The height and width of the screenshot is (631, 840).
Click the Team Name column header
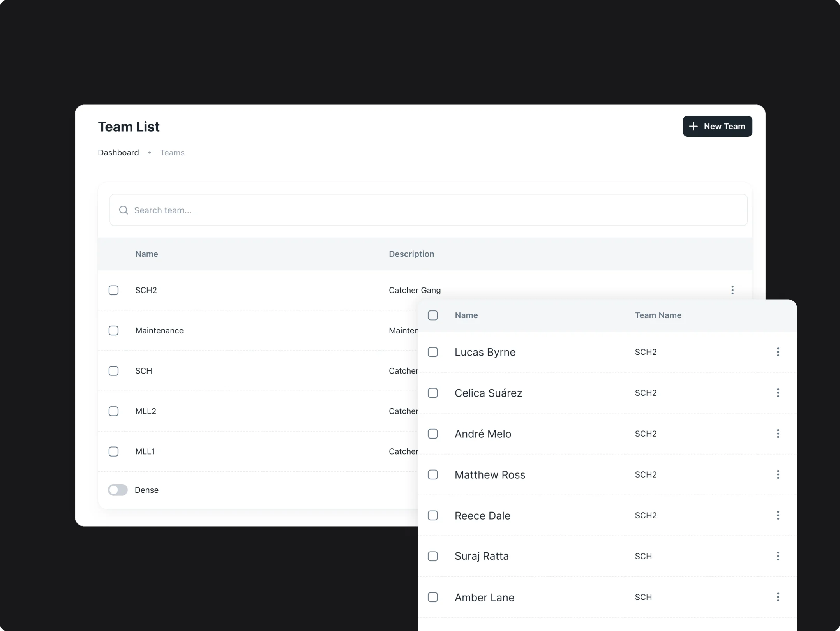[x=658, y=315]
